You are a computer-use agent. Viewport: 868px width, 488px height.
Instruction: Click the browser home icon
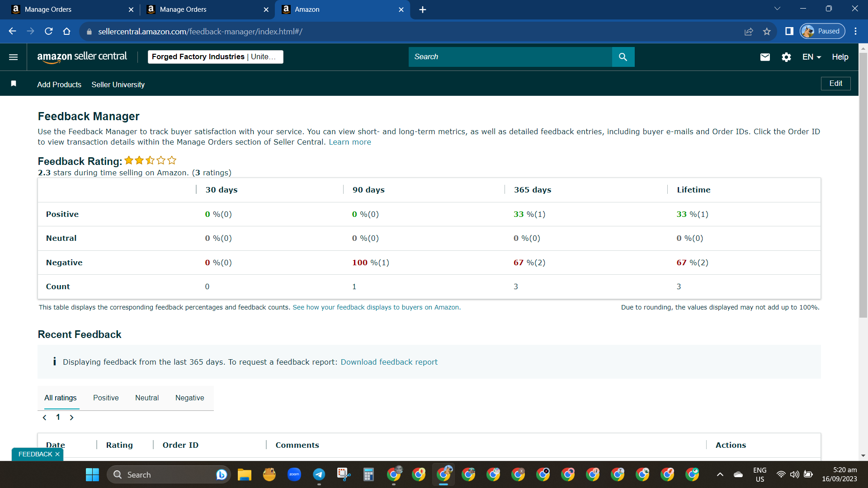[67, 31]
